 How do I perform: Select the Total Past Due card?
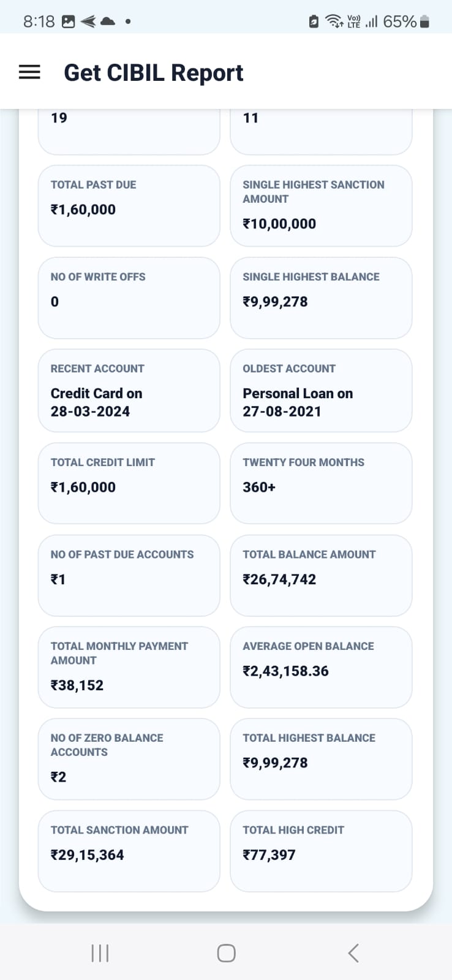pyautogui.click(x=129, y=206)
